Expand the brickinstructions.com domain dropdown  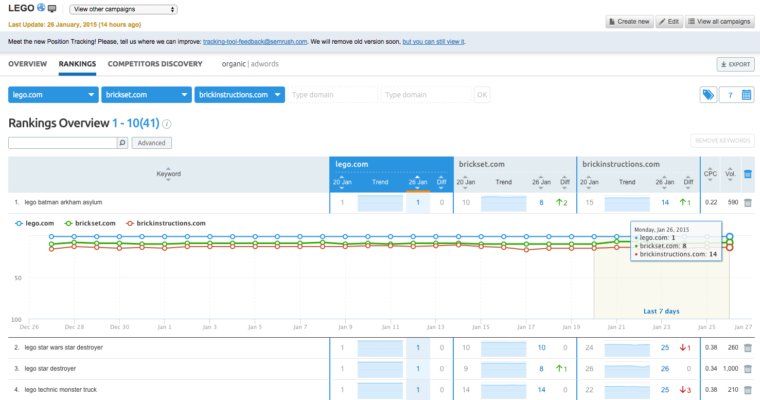(239, 95)
